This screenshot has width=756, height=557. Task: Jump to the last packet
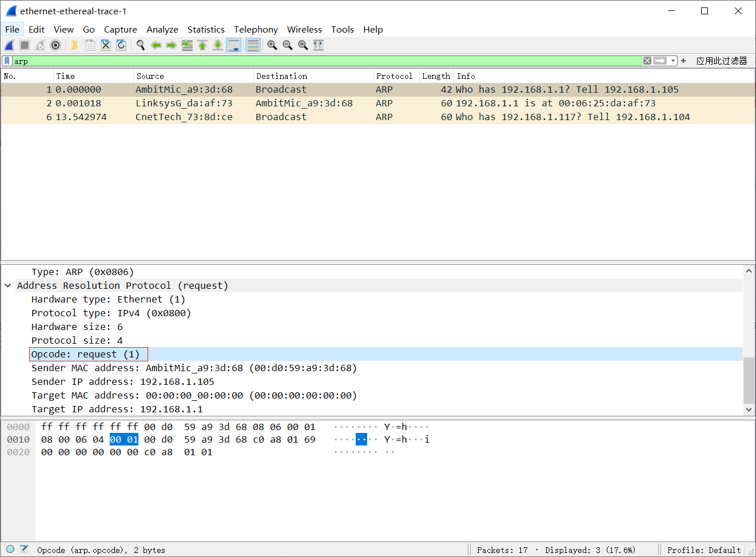218,45
